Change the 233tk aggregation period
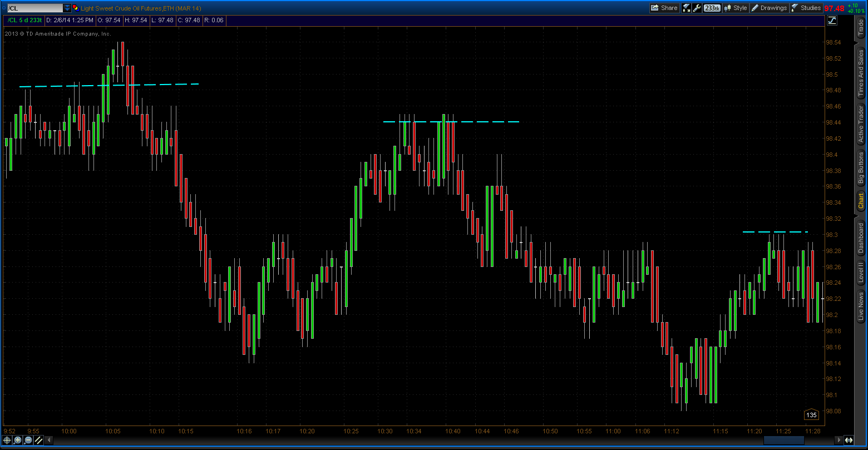The image size is (868, 450). [712, 8]
